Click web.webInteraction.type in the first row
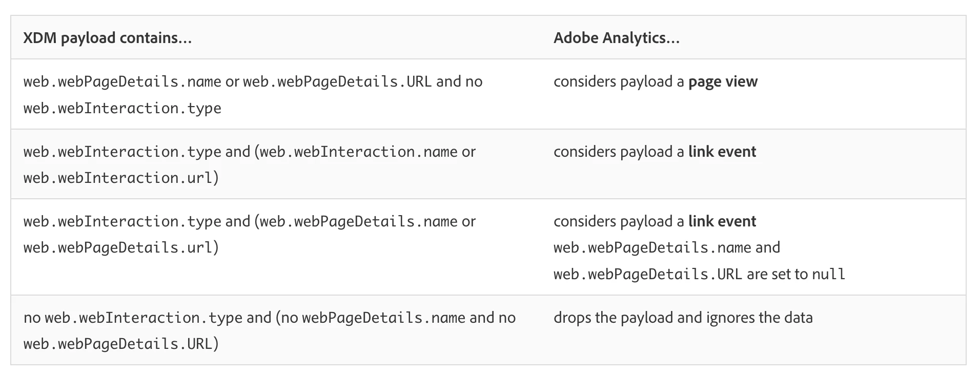This screenshot has width=980, height=375. [x=122, y=109]
